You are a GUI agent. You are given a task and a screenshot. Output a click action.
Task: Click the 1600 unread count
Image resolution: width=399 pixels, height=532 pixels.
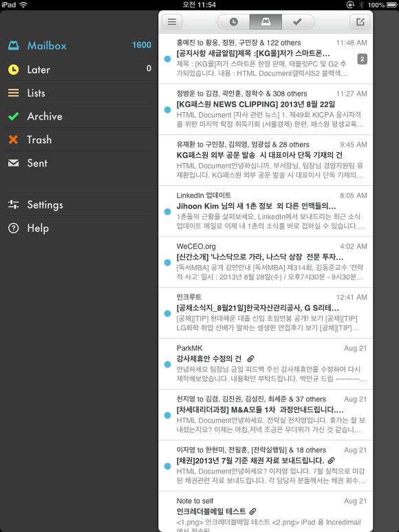[x=142, y=45]
